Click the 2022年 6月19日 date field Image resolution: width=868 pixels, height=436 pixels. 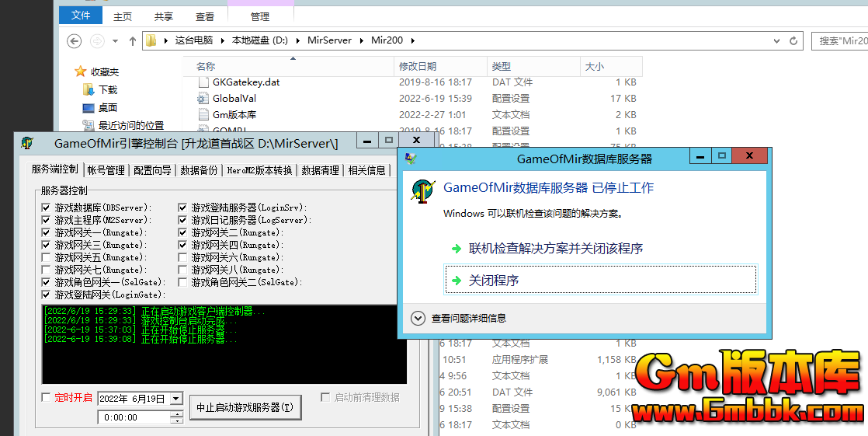coord(134,399)
